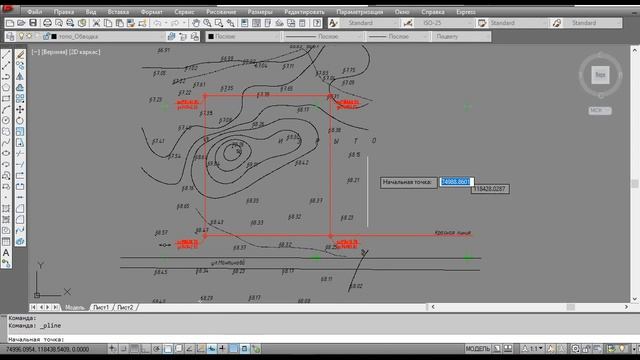Screen dimensions: 640x360
Task: Click the black layer color swatch
Action: point(54,37)
